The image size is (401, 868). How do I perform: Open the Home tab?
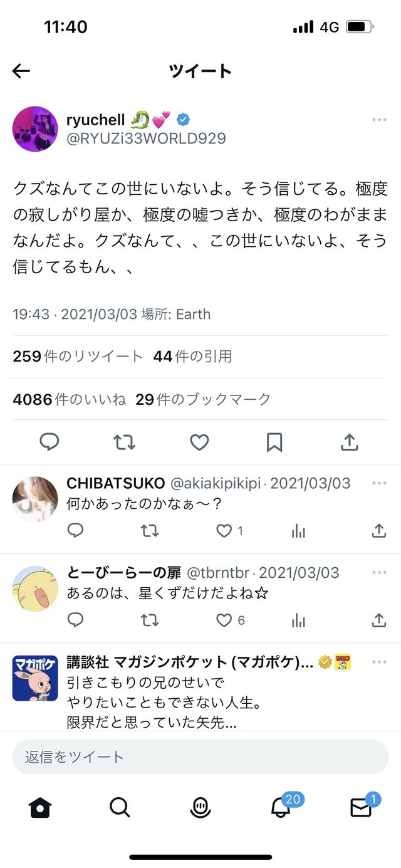(40, 808)
